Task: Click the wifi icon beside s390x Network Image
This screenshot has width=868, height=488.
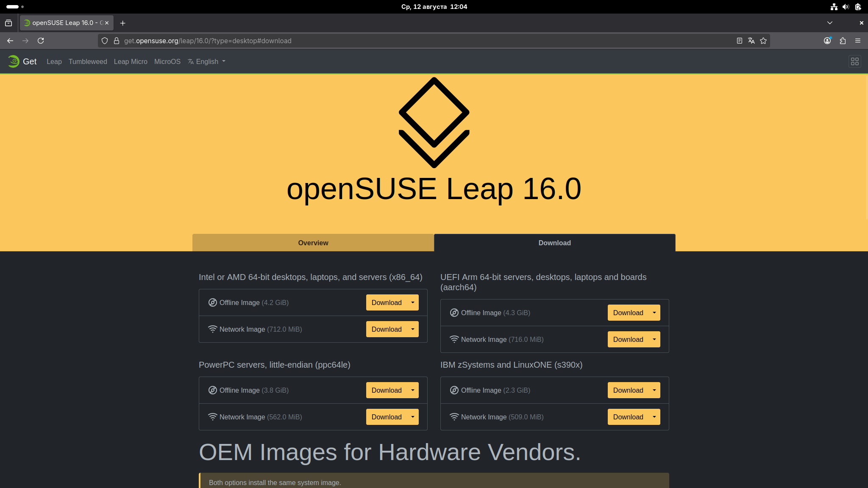Action: (x=454, y=417)
